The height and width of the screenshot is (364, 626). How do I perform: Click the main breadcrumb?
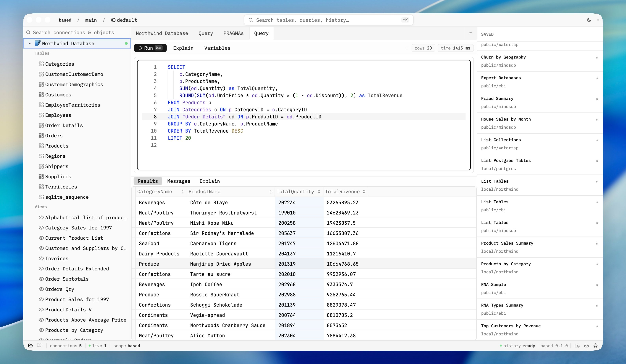click(x=91, y=20)
